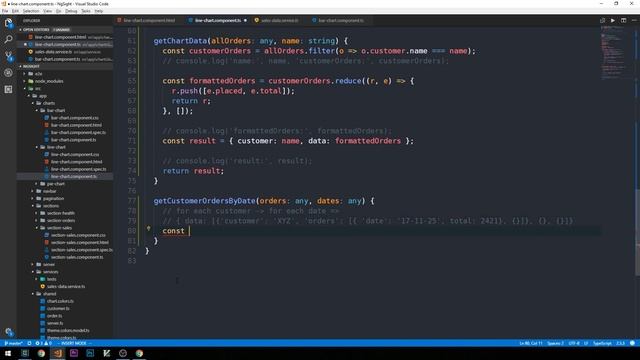Viewport: 640px width, 360px height.
Task: Click the lightbulb on line 80
Action: [x=149, y=229]
